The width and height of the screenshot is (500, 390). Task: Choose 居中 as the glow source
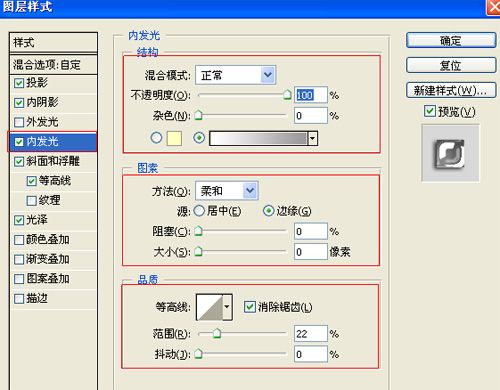[x=199, y=211]
